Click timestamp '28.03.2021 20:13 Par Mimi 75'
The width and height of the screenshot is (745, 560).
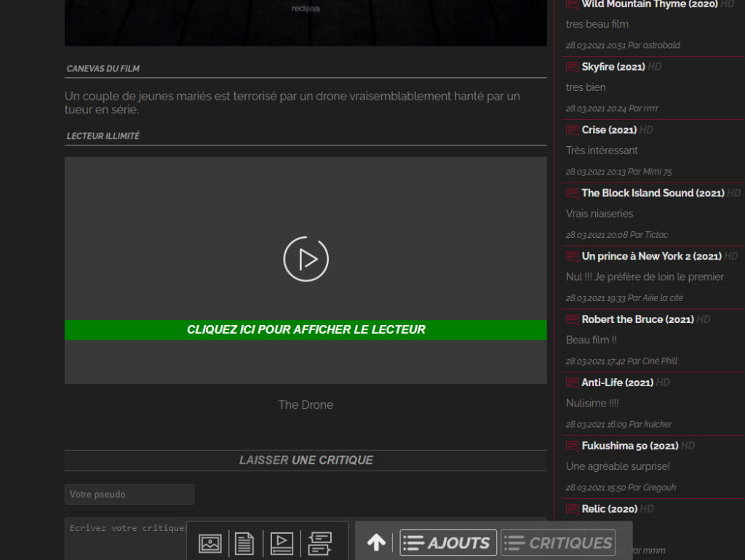point(618,172)
